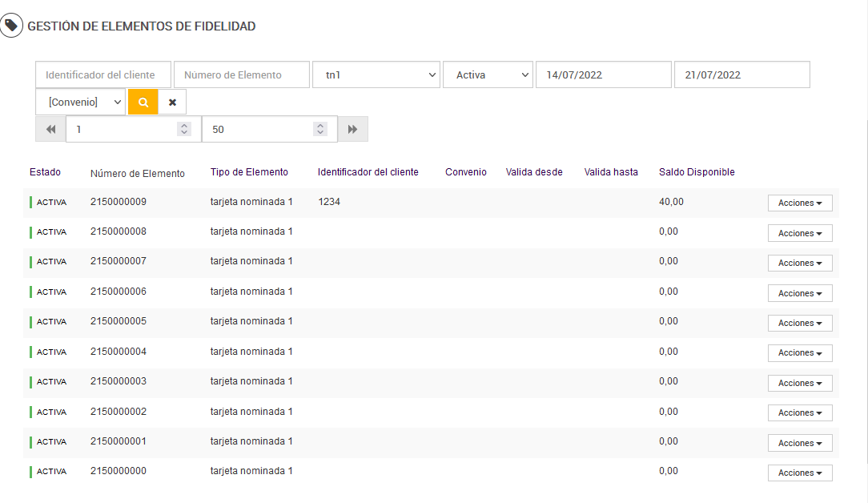Click the Número de Elemento filter field

point(241,74)
